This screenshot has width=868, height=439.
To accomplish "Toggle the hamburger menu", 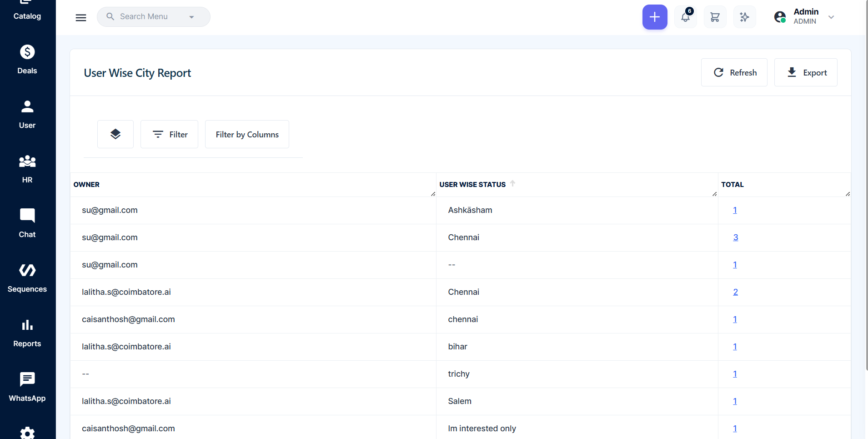I will [x=81, y=17].
